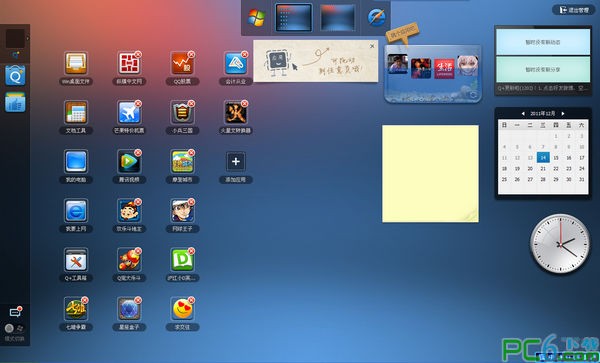Click the yellow sticky note widget
This screenshot has height=363, width=600.
point(430,173)
